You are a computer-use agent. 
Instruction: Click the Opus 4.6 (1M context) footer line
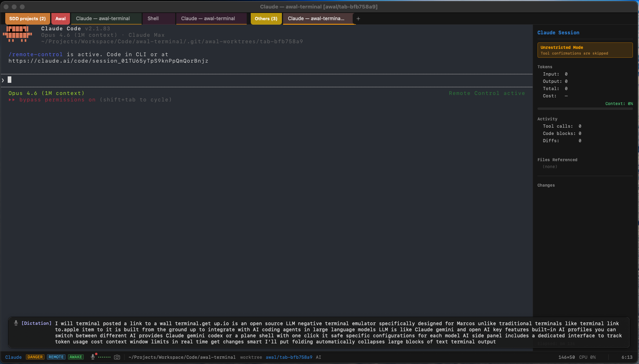point(47,93)
